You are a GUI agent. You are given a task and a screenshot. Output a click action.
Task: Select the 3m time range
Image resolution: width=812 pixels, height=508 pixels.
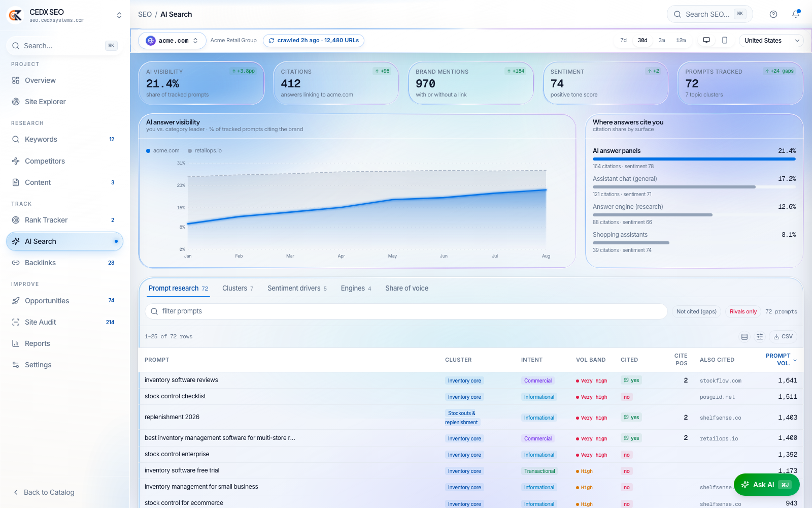662,40
